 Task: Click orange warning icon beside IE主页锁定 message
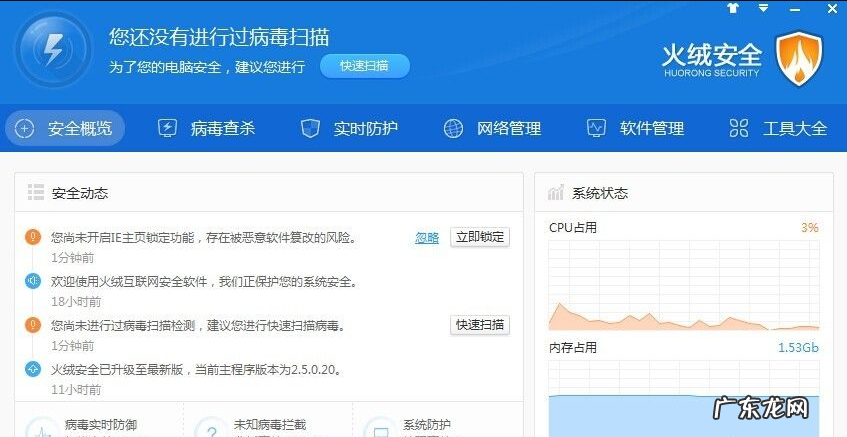pos(33,237)
